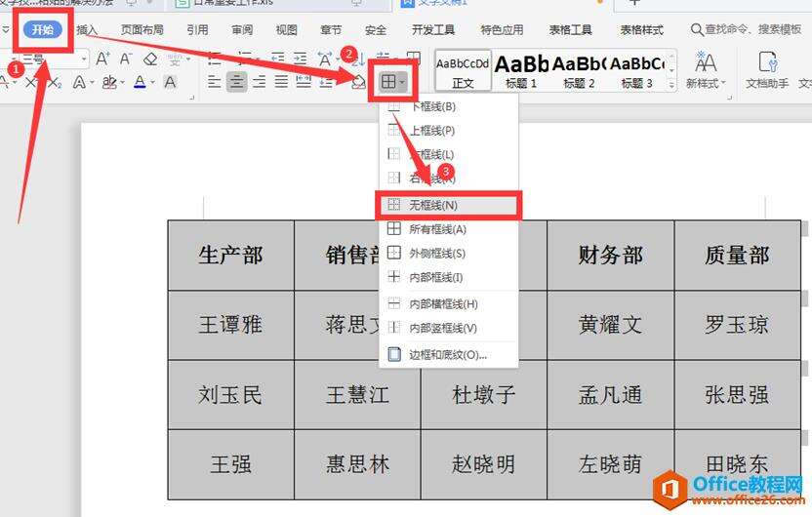The image size is (812, 517).
Task: Click the table borders grid icon
Action: [388, 81]
